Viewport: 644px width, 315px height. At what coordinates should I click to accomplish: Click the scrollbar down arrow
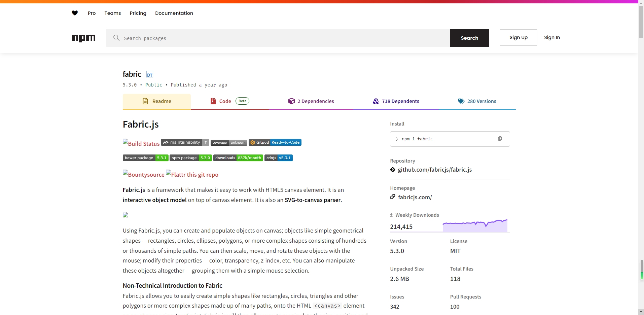641,312
